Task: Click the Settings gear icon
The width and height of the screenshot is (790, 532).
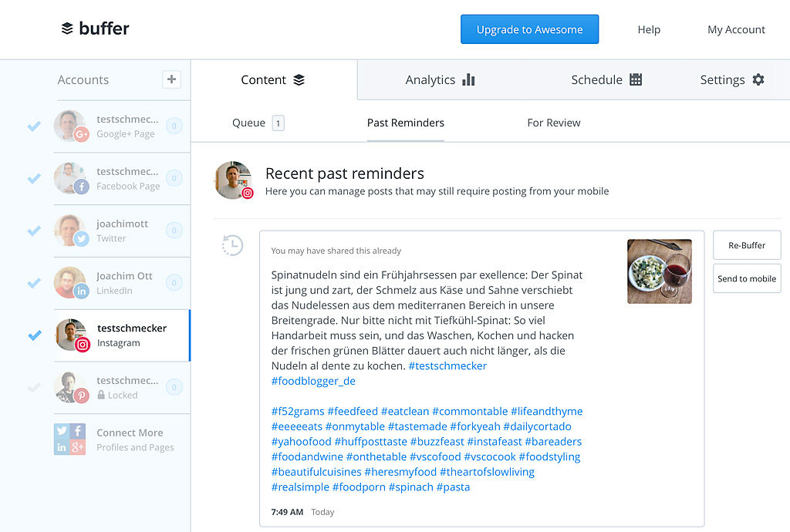Action: click(758, 79)
